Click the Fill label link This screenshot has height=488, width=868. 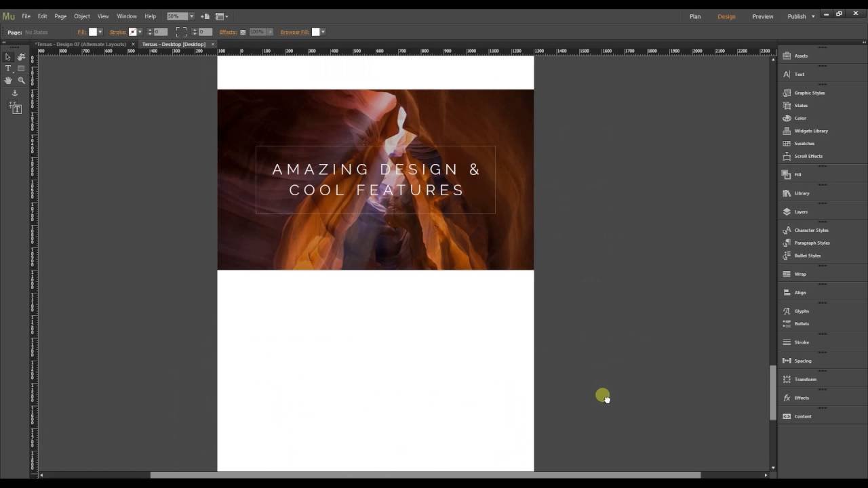(81, 32)
